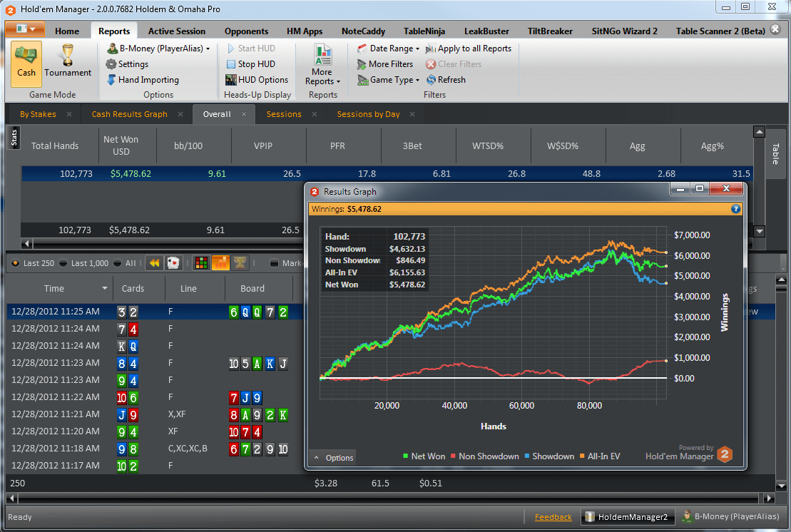Switch to Tournament game mode
This screenshot has width=791, height=532.
point(68,63)
